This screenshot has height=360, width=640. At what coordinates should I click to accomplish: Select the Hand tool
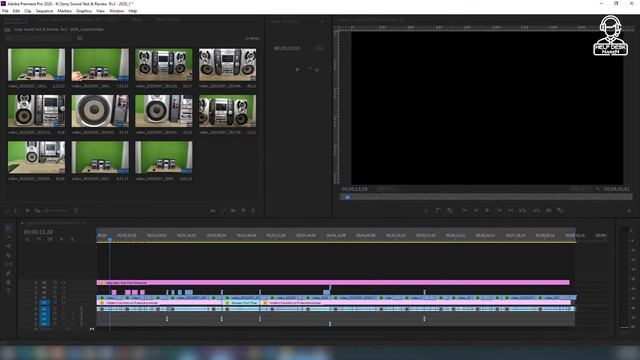9,282
